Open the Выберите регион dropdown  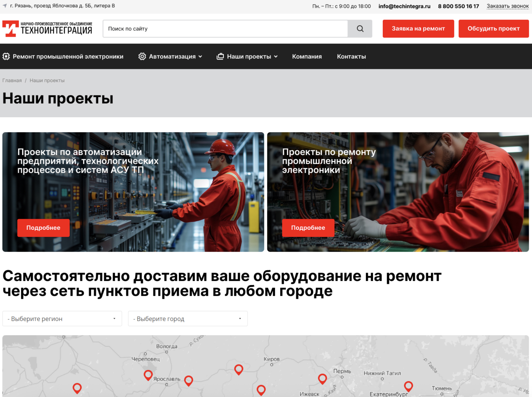click(x=62, y=319)
